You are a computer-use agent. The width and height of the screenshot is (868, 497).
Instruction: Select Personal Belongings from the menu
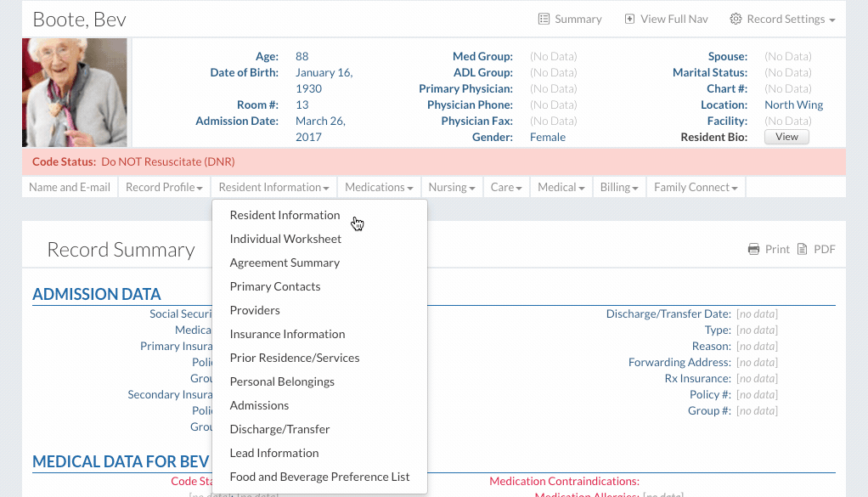click(x=282, y=381)
